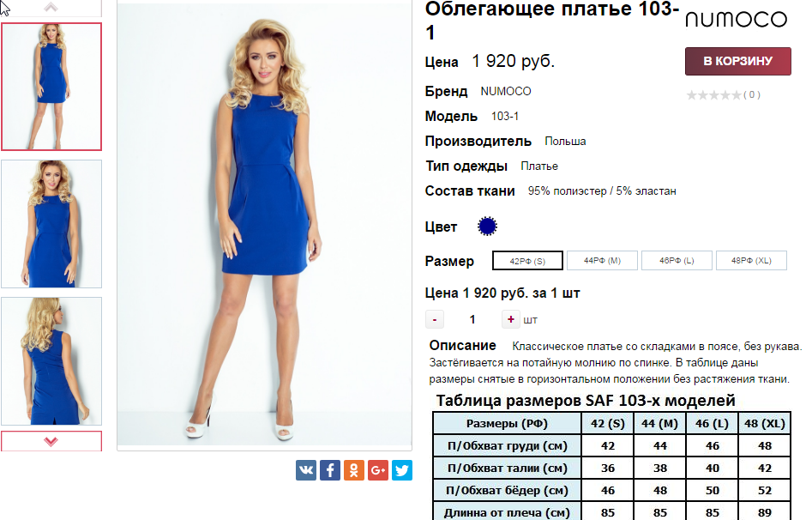
Task: Rate the product using the stars
Action: [x=713, y=95]
